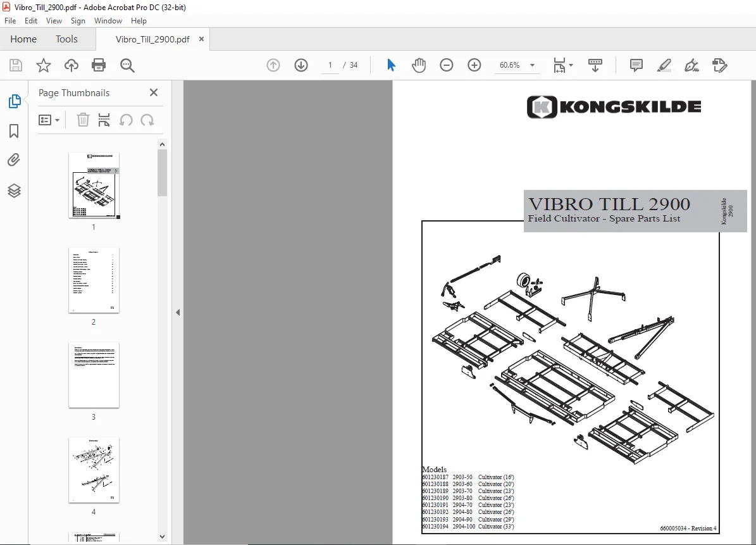
Task: Select the arrow Selection tool
Action: click(391, 65)
